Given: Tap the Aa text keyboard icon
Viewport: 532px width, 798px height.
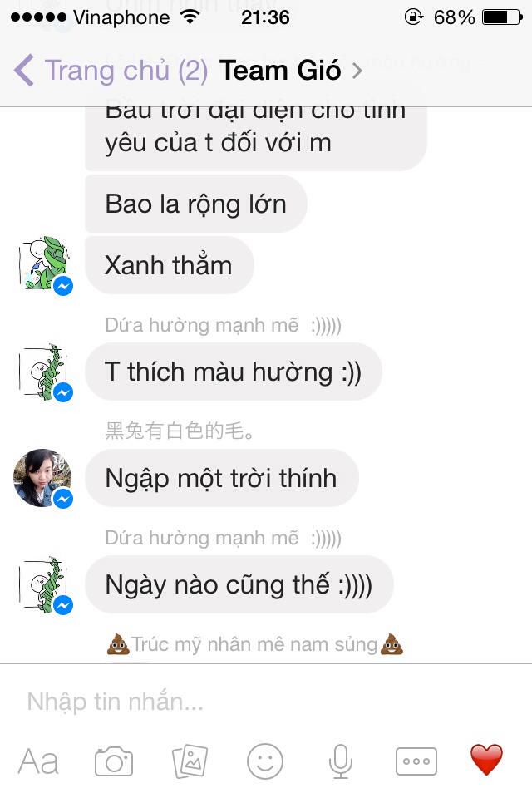Looking at the screenshot, I should (x=38, y=762).
